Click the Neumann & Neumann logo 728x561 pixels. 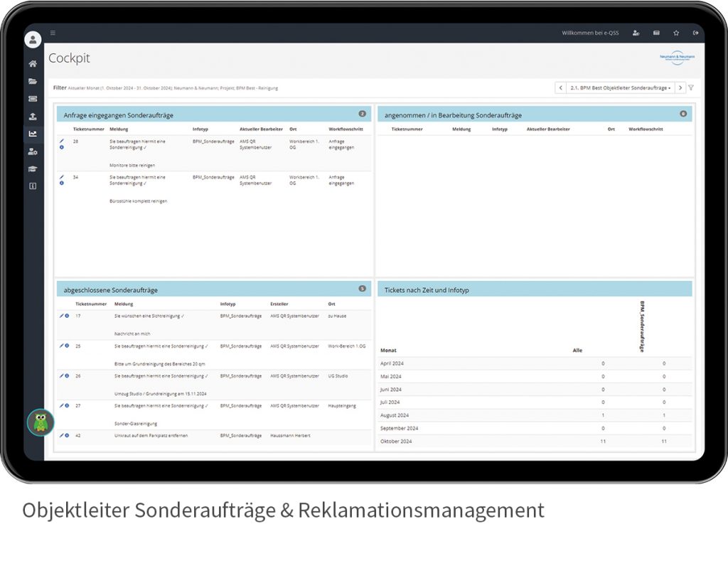(676, 55)
